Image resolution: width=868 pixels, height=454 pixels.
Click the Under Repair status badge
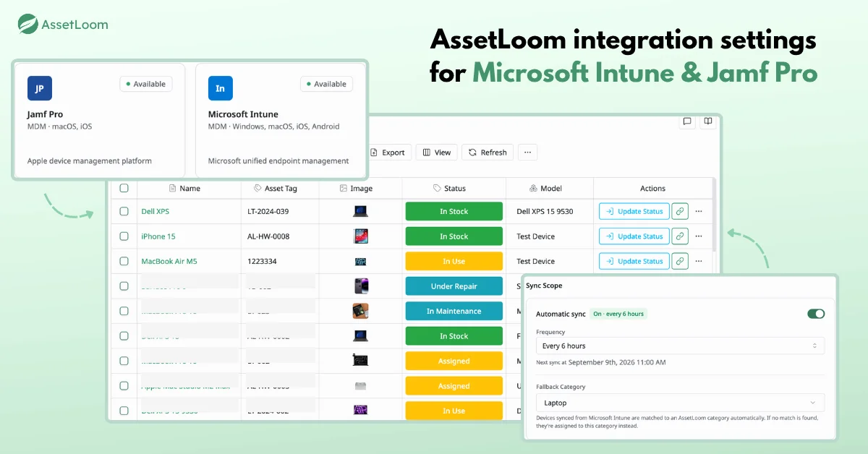point(454,286)
